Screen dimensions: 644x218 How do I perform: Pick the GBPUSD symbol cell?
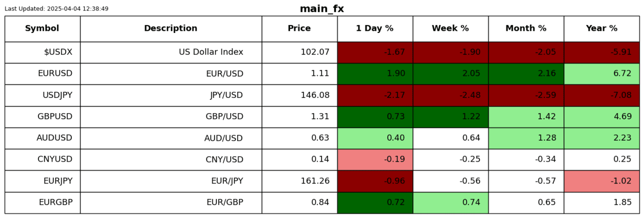coord(42,117)
